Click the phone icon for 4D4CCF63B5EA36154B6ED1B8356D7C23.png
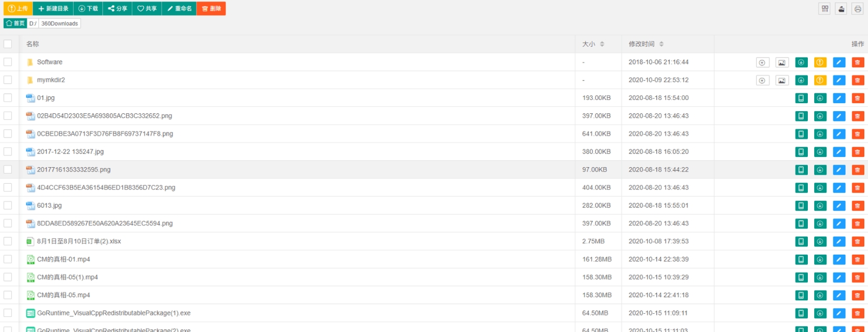The width and height of the screenshot is (868, 332). [801, 187]
